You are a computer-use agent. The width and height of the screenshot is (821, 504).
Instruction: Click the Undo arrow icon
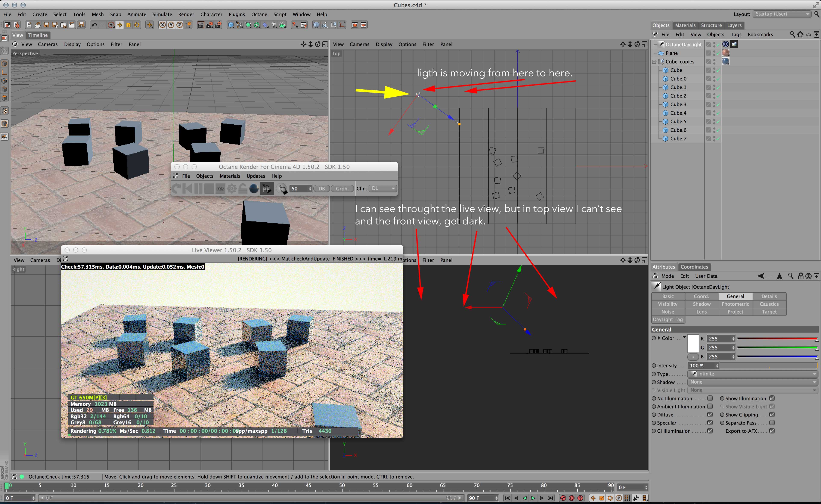point(94,25)
